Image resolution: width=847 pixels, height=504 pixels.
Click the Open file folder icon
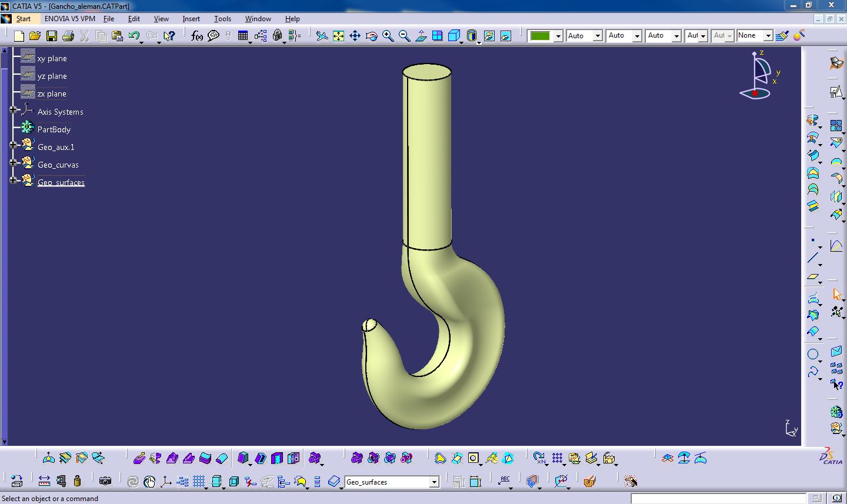[x=35, y=36]
